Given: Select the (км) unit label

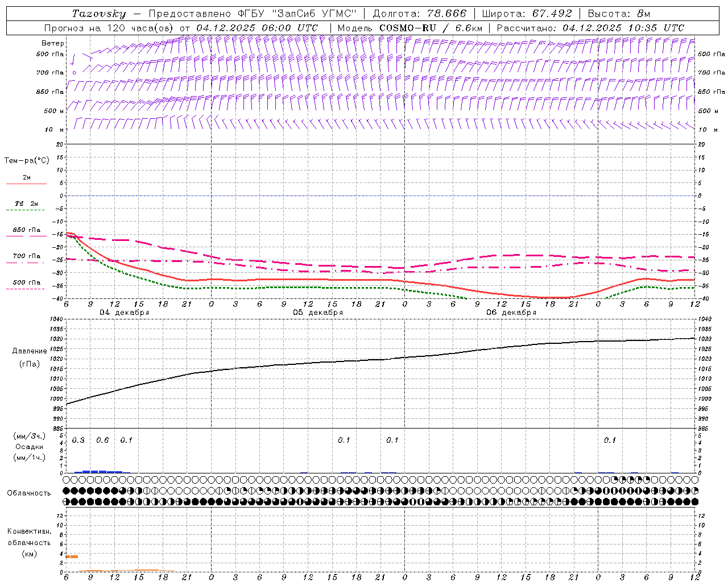Looking at the screenshot, I should (x=29, y=554).
